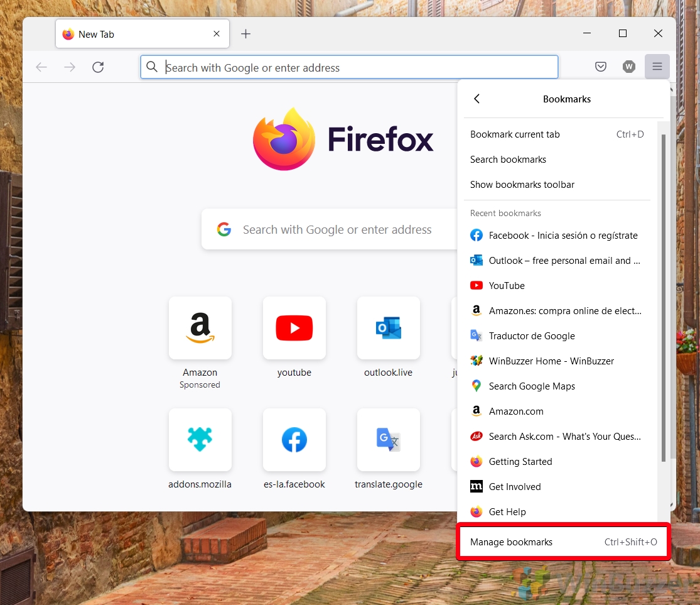Open a new tab with plus button
700x605 pixels.
click(x=245, y=33)
